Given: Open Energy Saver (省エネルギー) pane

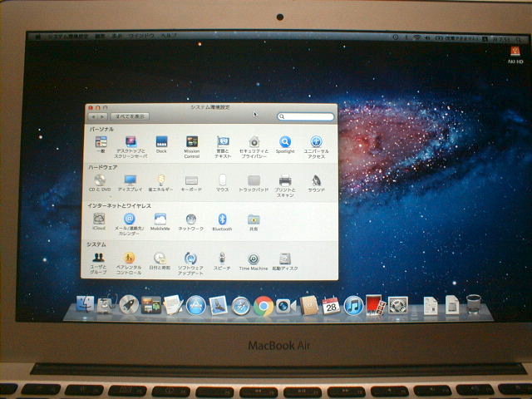Looking at the screenshot, I should tap(160, 183).
